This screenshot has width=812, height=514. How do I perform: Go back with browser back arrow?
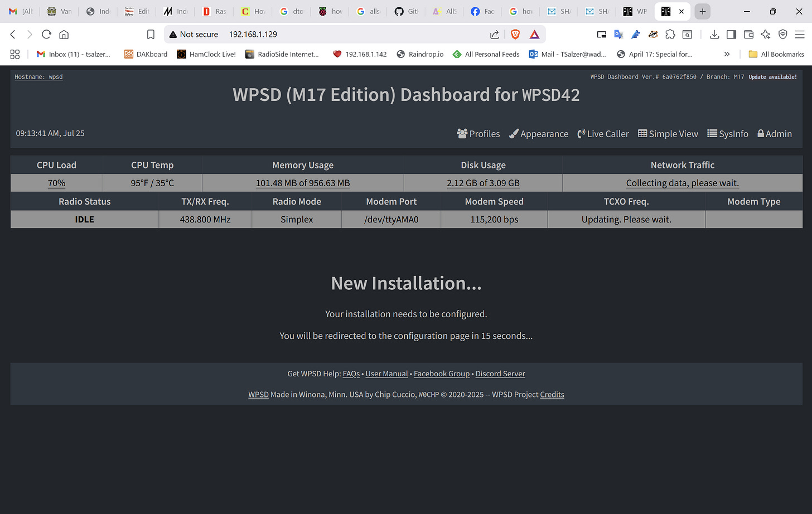[x=13, y=35]
